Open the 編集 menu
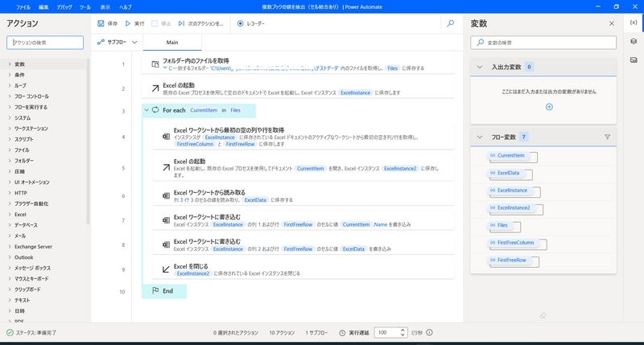The width and height of the screenshot is (644, 345). coord(43,7)
